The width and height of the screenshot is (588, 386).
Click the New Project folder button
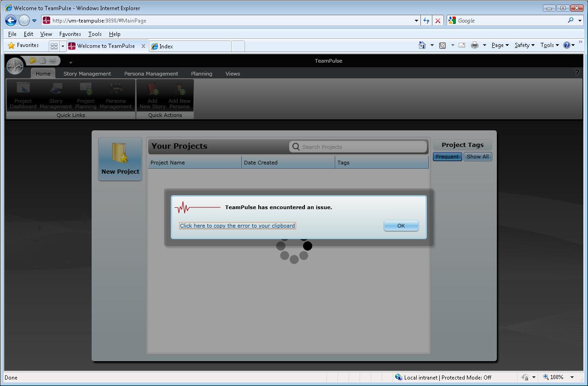pyautogui.click(x=120, y=159)
